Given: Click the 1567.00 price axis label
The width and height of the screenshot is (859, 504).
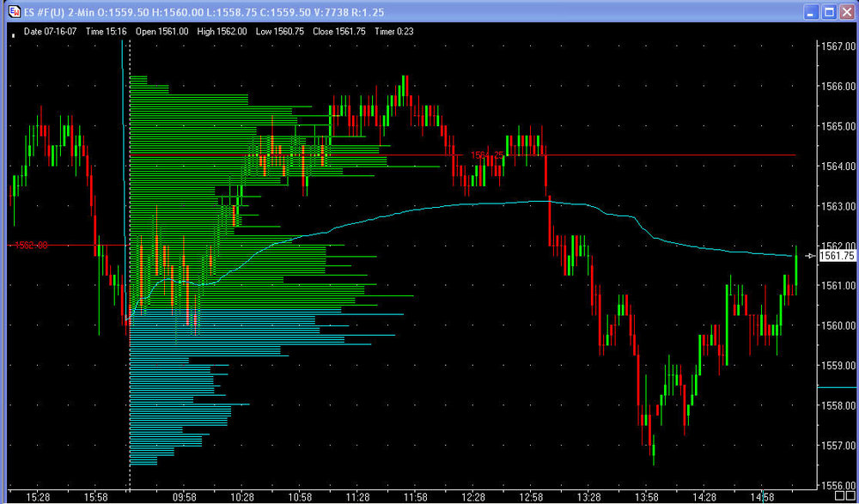Looking at the screenshot, I should [837, 46].
